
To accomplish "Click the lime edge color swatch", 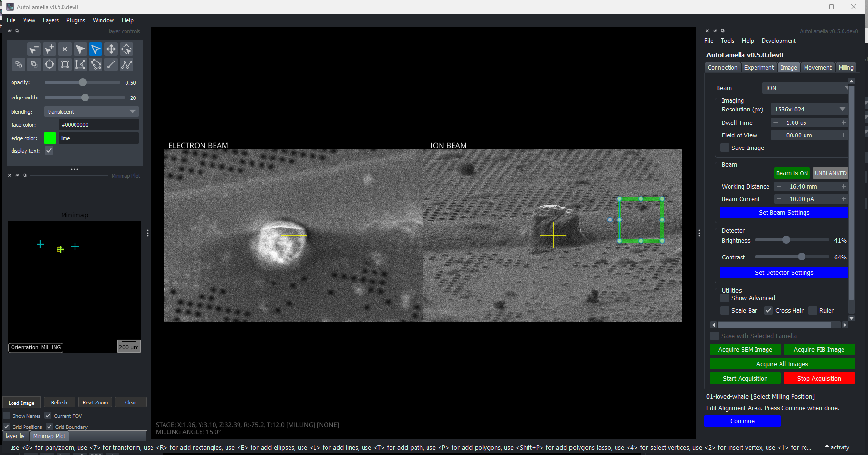I will [x=50, y=138].
